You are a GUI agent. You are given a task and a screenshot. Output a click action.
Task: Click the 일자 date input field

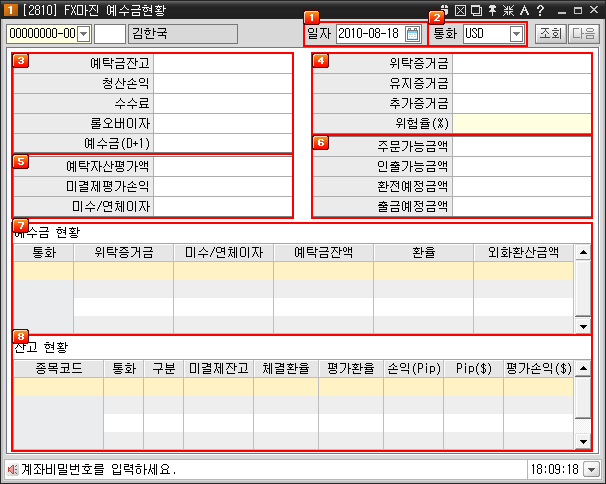(x=370, y=33)
